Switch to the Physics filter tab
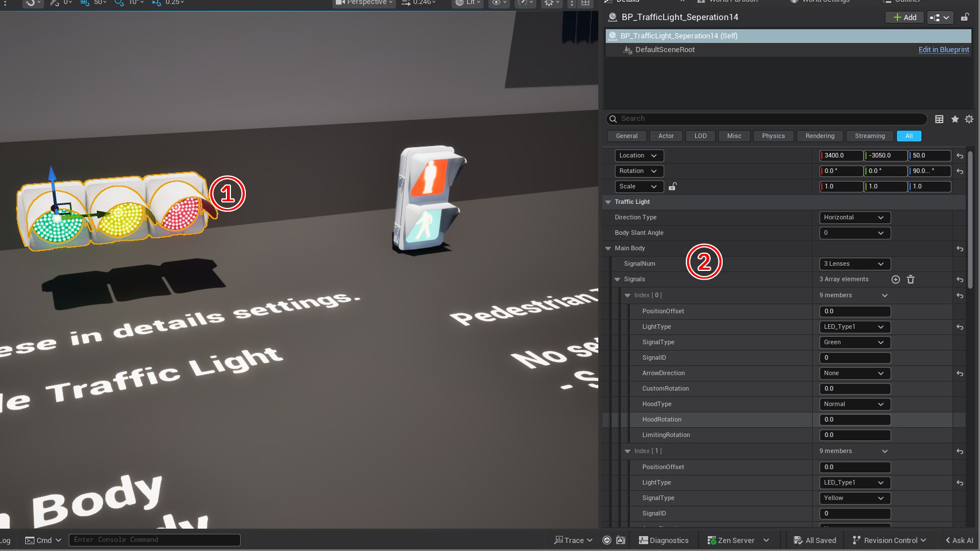 (773, 136)
